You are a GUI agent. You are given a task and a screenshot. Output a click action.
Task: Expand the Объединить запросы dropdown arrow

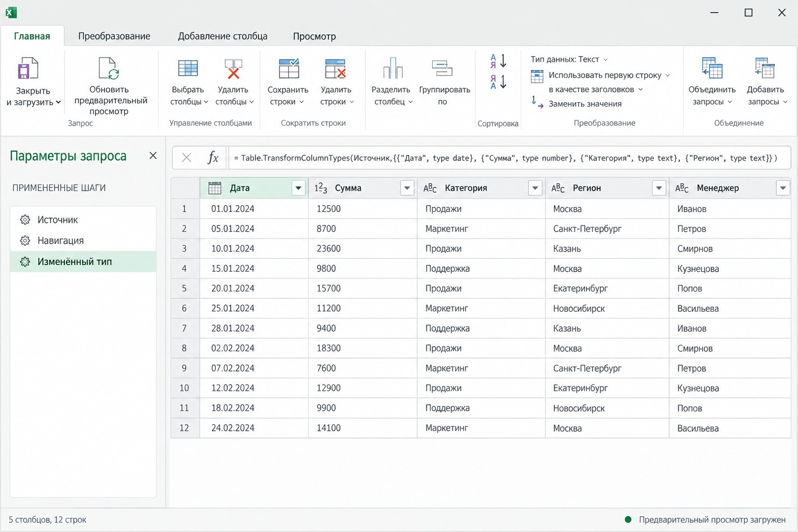click(x=729, y=102)
